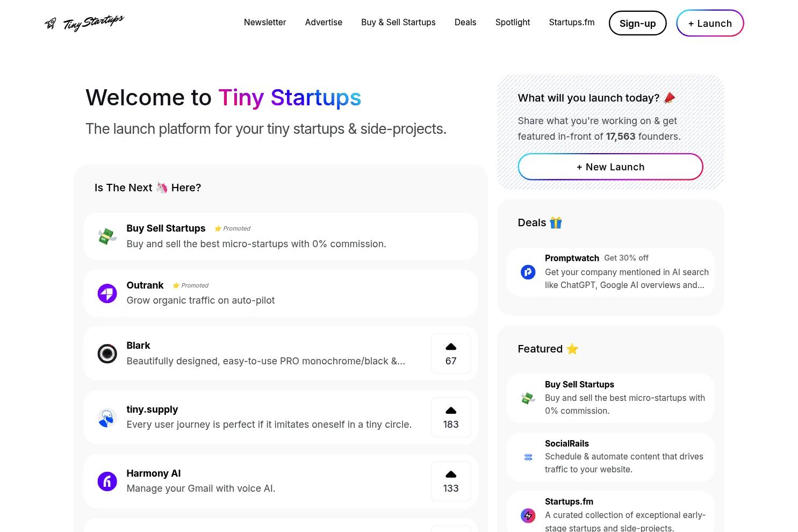Open the Spotlight nav link

click(x=513, y=23)
